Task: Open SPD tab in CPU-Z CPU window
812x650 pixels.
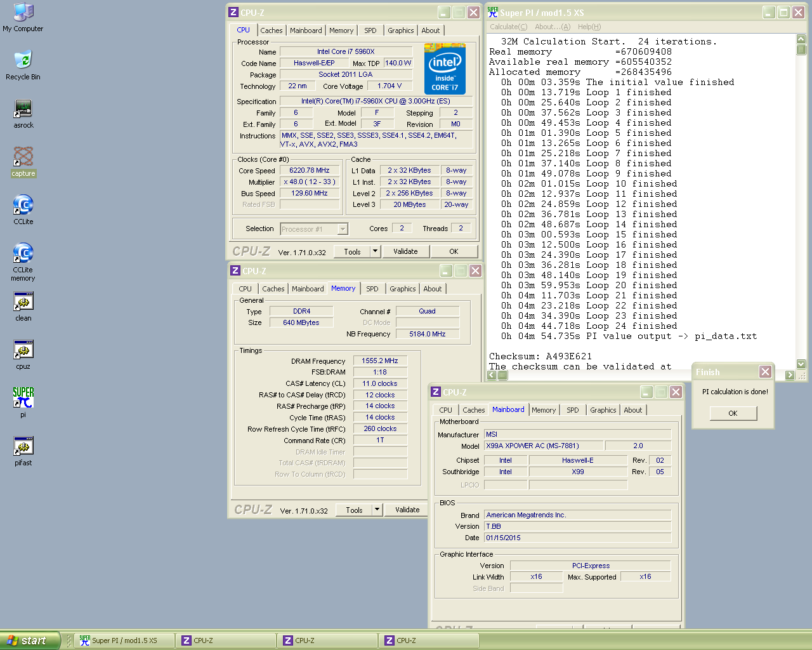Action: point(370,30)
